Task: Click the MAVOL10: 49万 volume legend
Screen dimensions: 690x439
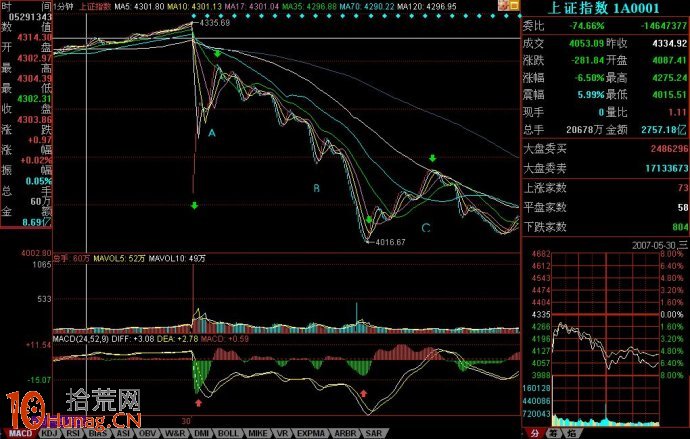Action: (177, 259)
